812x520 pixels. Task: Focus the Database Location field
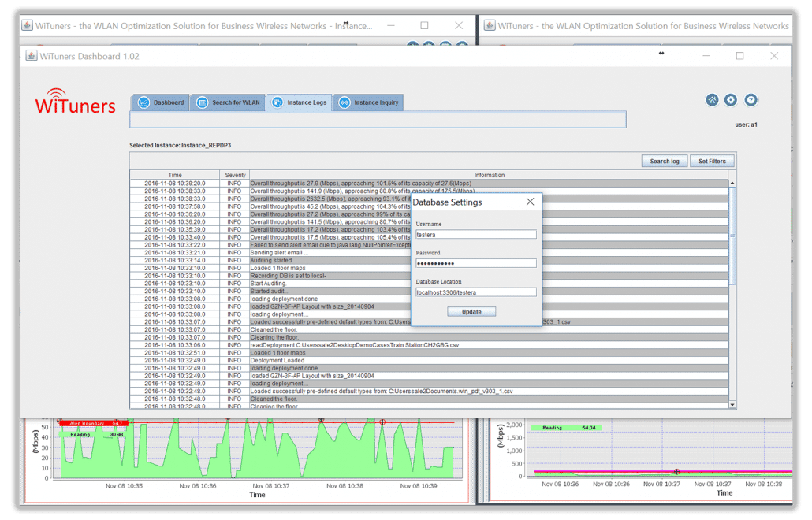(x=476, y=292)
